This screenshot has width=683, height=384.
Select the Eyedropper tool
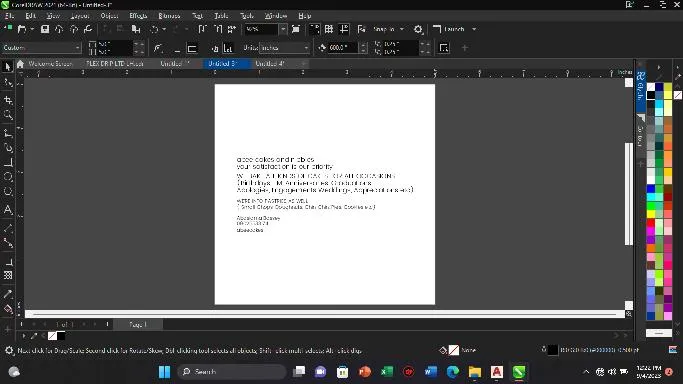(8, 294)
